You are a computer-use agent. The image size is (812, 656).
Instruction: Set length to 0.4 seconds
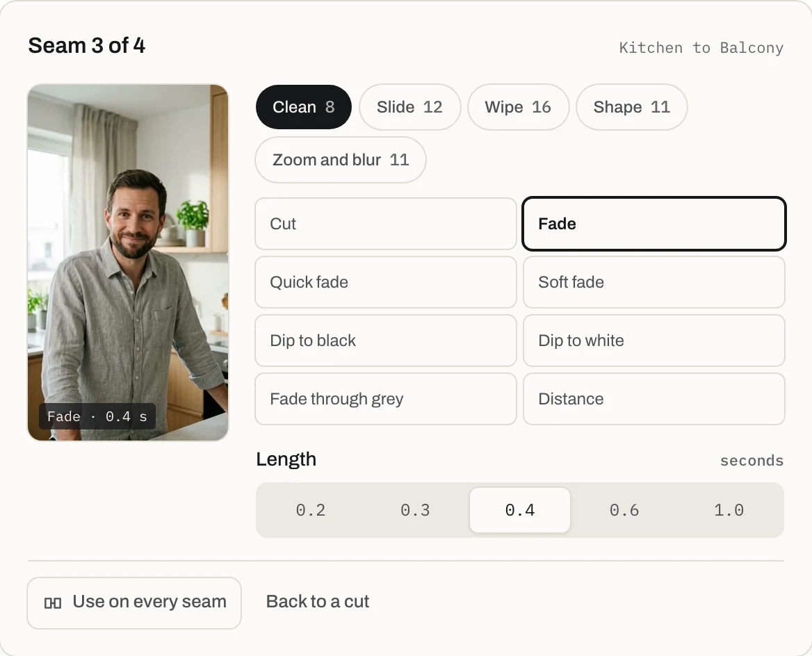tap(520, 510)
